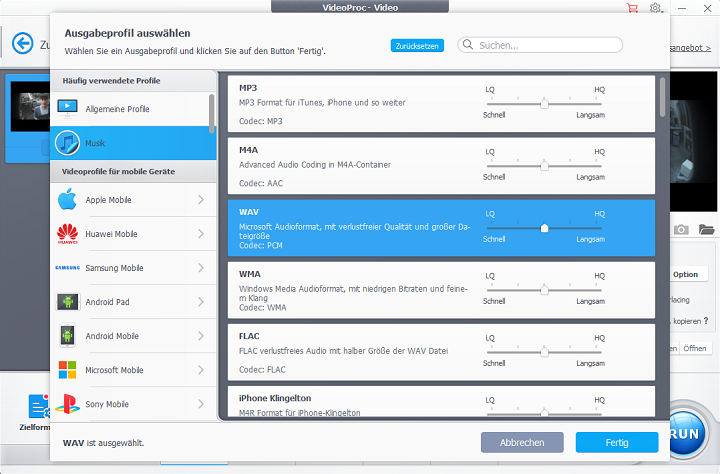Click the Musik note icon
Screen dimensions: 720x474
pos(67,143)
